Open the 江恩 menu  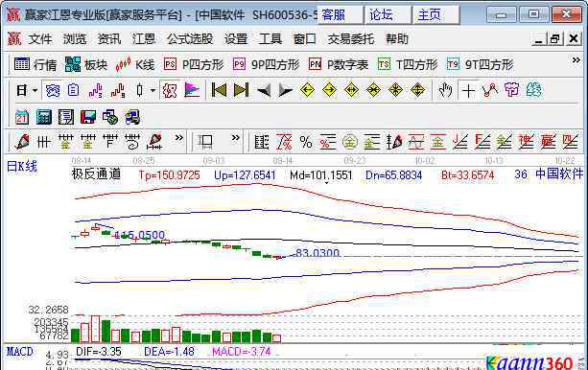click(144, 39)
